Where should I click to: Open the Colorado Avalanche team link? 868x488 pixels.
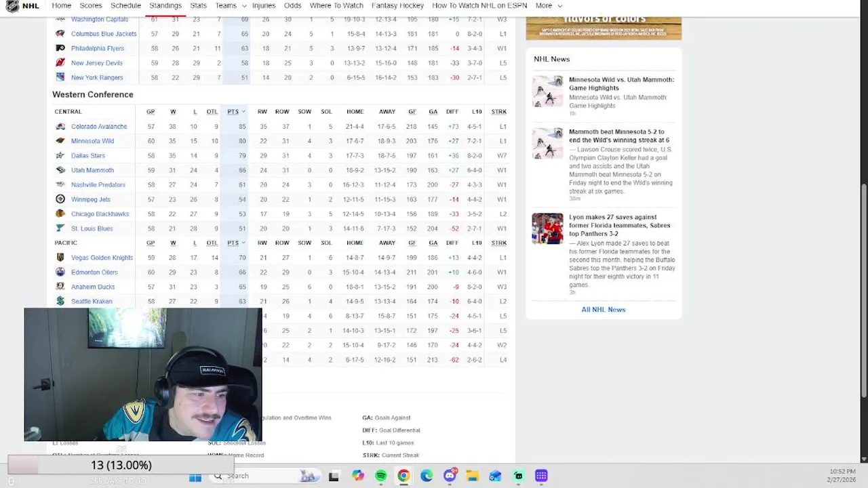(99, 127)
